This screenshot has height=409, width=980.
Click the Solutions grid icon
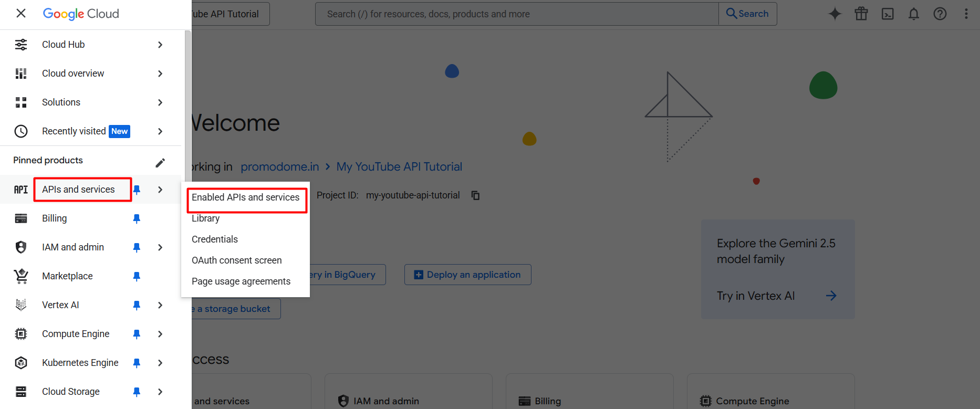(x=21, y=102)
